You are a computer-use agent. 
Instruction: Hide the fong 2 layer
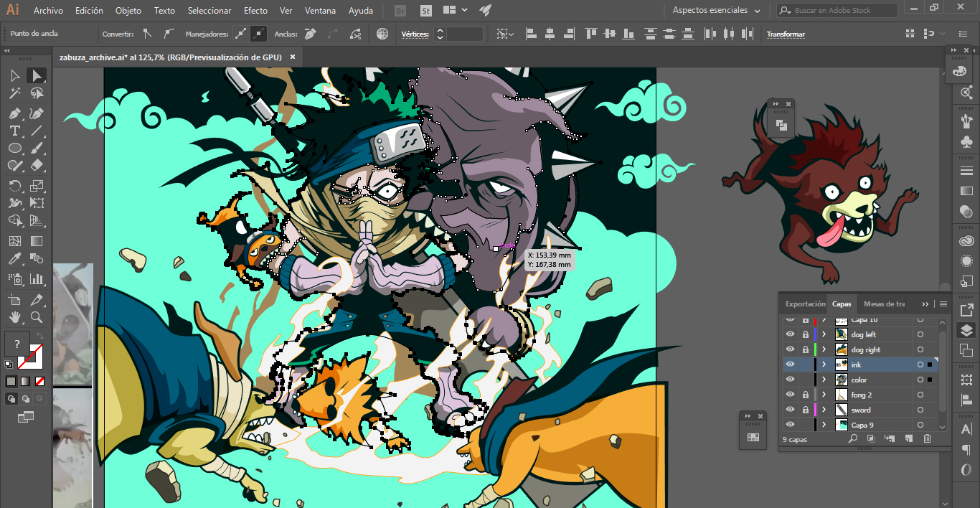pos(790,395)
